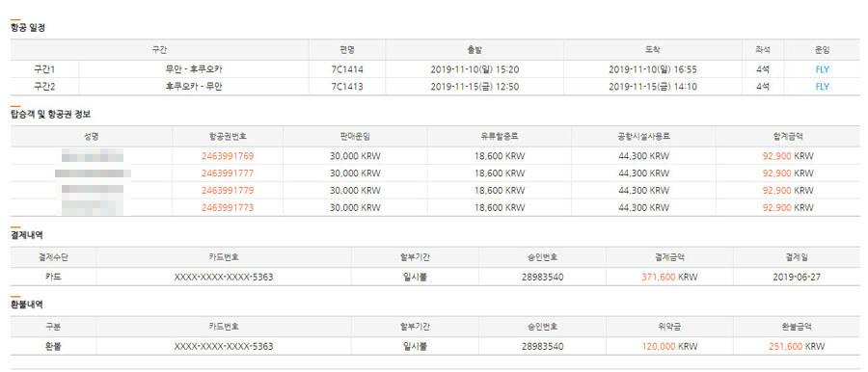Click the 카드 payment method cell
Screen dimensions: 868x372
point(53,277)
